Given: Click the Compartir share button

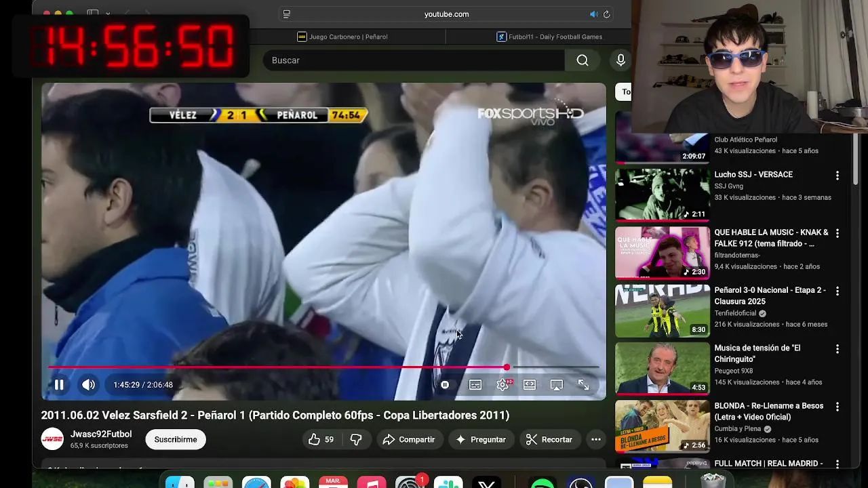Looking at the screenshot, I should [409, 439].
